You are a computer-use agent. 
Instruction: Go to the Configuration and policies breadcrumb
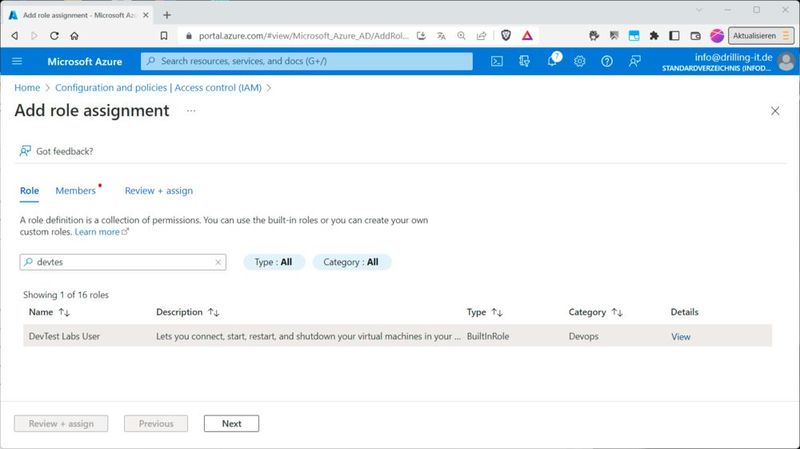[158, 88]
